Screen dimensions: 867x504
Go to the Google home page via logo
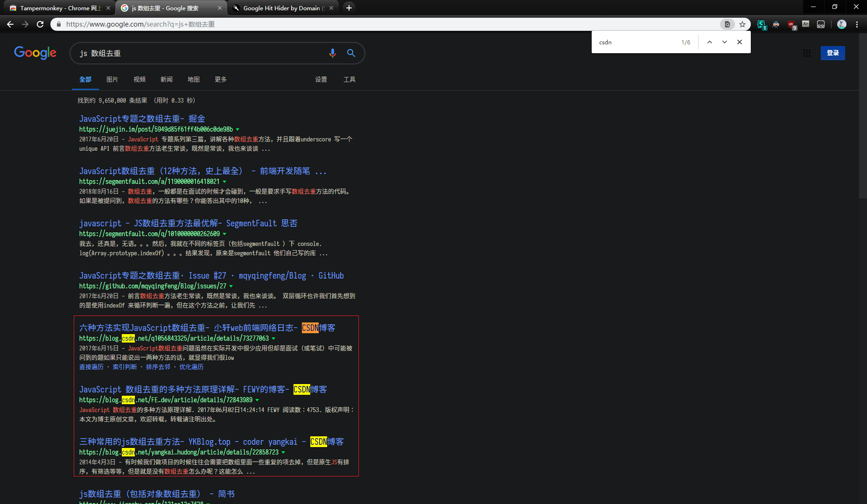(x=35, y=53)
